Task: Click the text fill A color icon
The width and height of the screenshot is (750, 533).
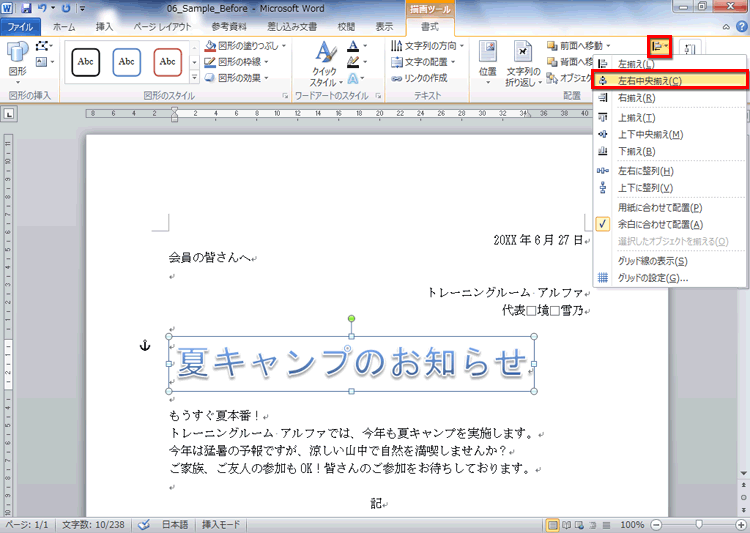Action: (353, 46)
